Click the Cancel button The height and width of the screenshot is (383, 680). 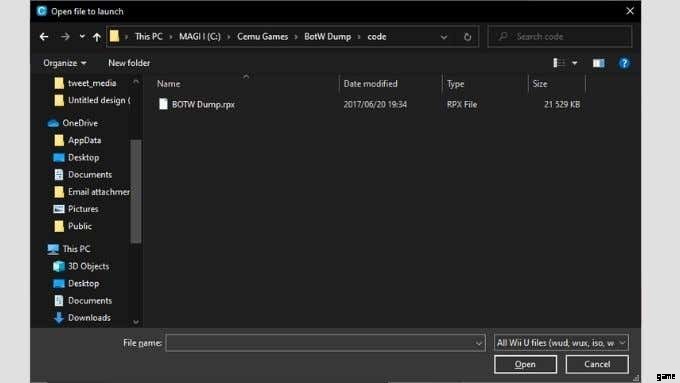[x=597, y=364]
